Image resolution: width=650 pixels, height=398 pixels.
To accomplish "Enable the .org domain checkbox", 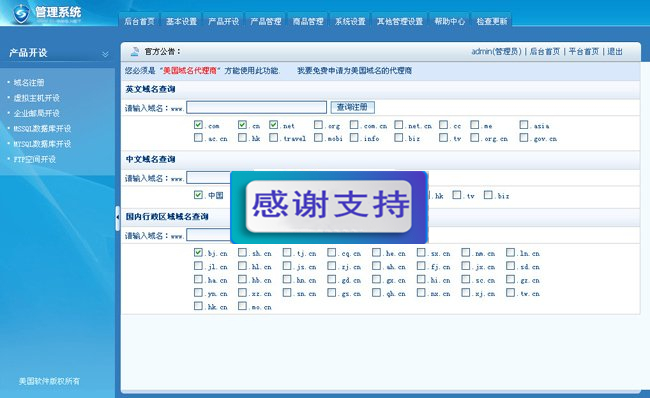I will tap(318, 125).
